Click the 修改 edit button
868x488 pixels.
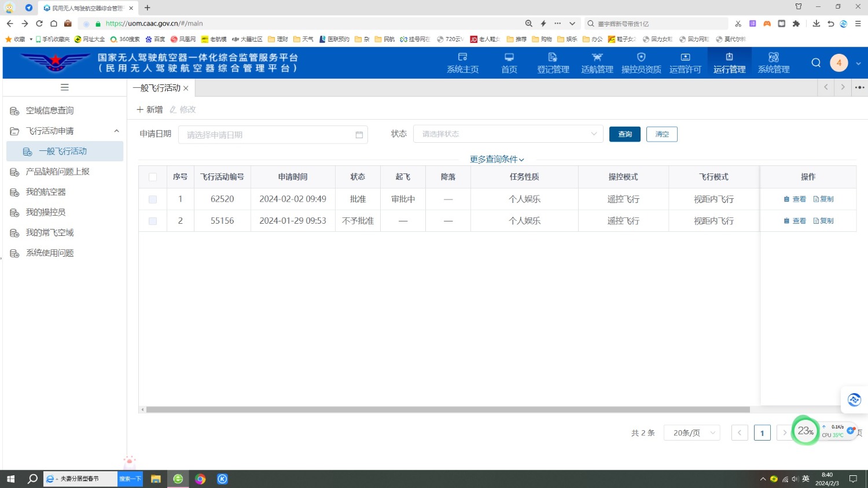pyautogui.click(x=183, y=109)
